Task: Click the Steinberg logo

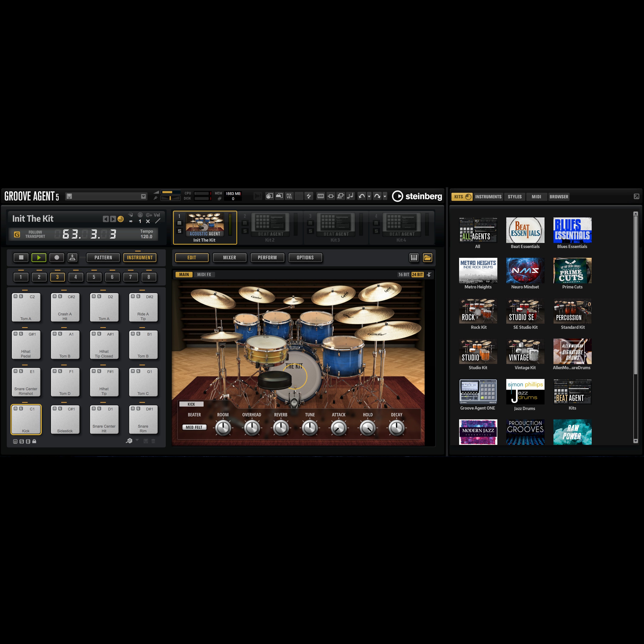Action: (x=417, y=196)
